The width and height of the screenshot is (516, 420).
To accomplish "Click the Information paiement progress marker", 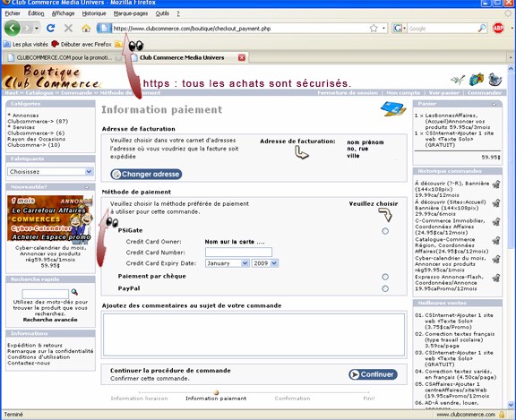I will click(x=216, y=392).
